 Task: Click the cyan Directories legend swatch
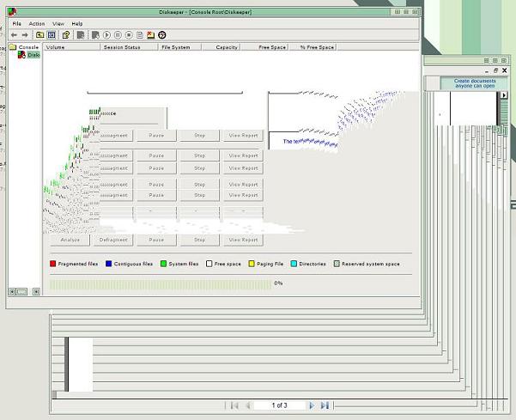point(294,264)
